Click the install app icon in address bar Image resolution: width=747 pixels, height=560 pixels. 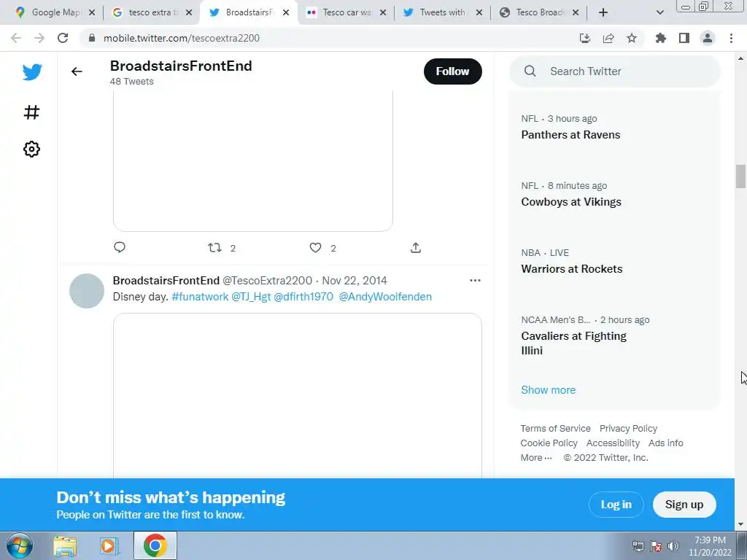[x=585, y=38]
